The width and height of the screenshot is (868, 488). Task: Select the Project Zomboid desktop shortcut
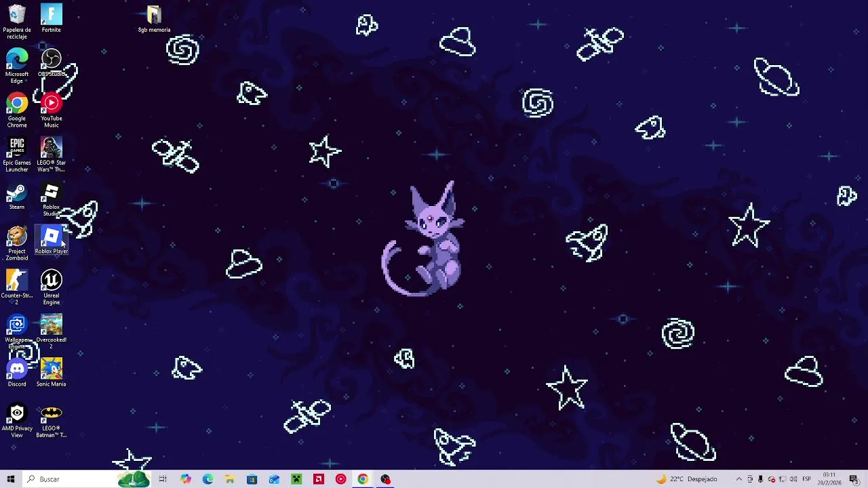[x=17, y=244]
